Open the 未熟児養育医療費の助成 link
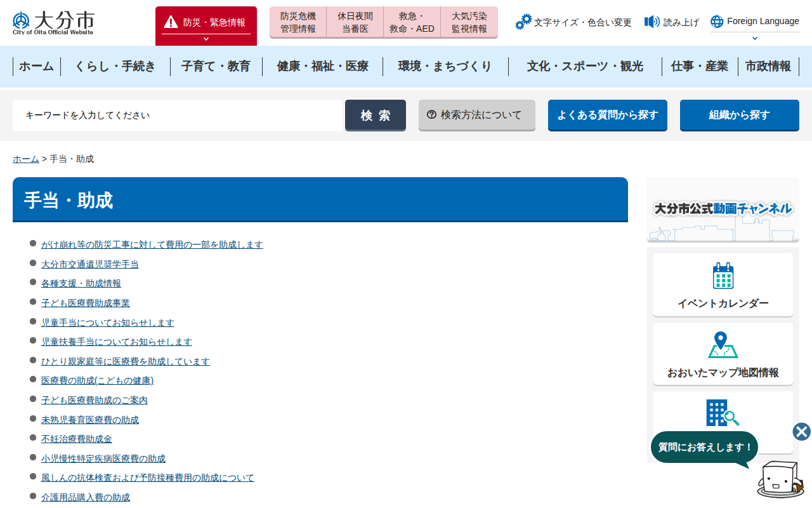The width and height of the screenshot is (812, 508). tap(90, 420)
